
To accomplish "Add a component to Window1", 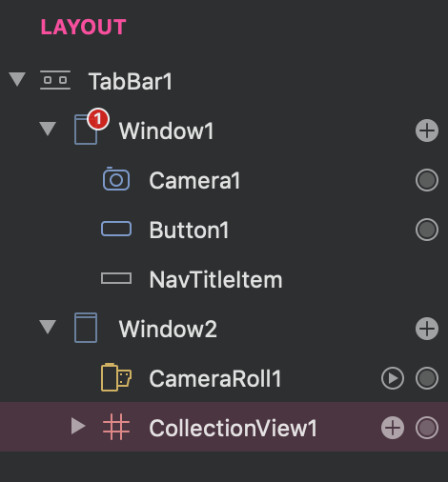I will point(427,131).
